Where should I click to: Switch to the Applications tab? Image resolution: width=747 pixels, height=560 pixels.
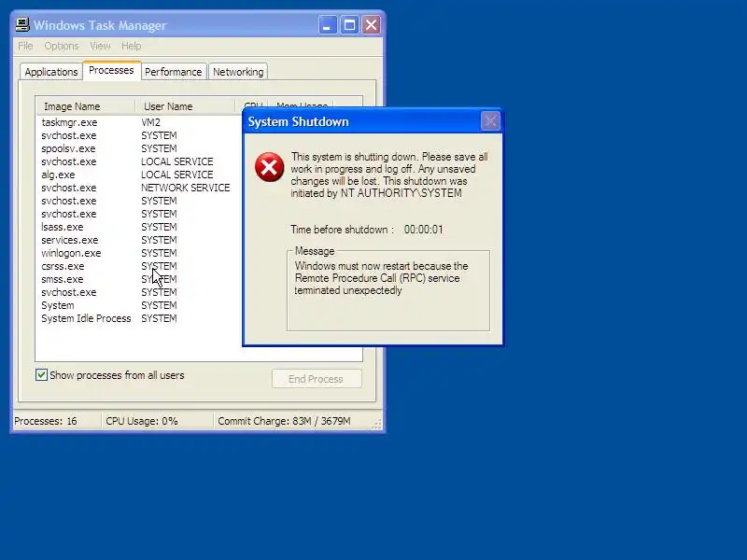click(51, 72)
